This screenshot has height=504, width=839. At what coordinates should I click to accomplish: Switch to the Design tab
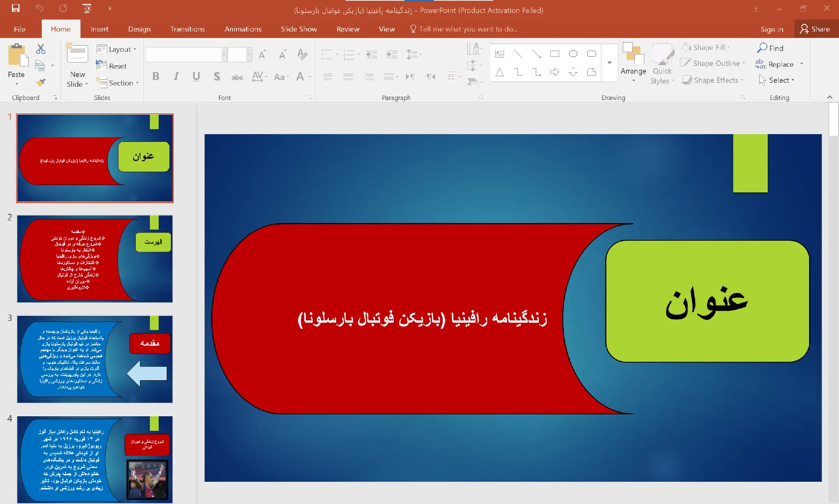[x=139, y=29]
